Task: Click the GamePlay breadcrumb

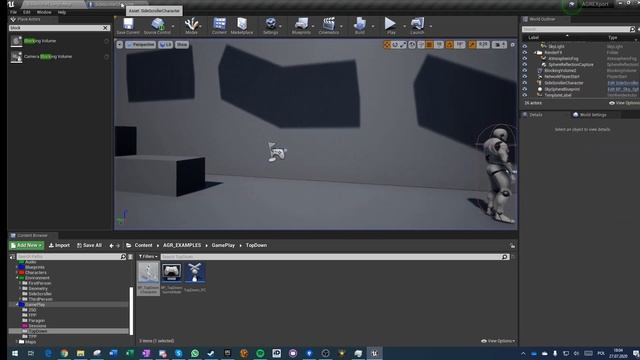Action: [x=223, y=245]
